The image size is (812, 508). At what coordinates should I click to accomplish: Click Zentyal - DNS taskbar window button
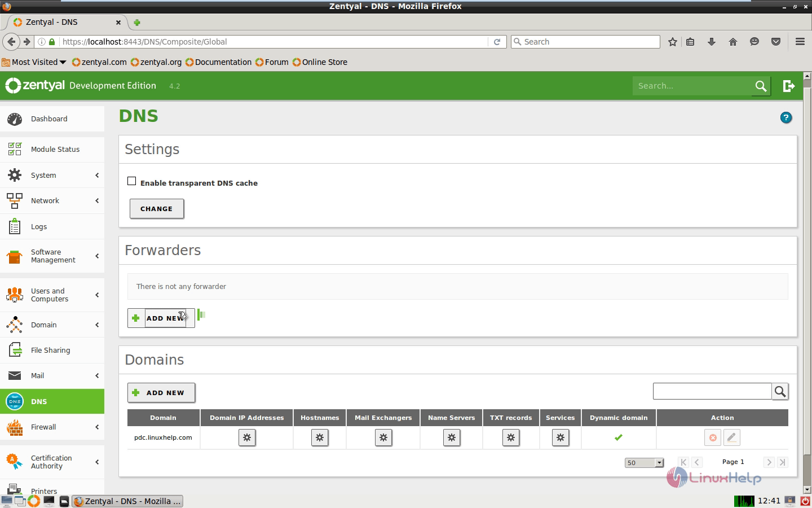click(x=128, y=501)
